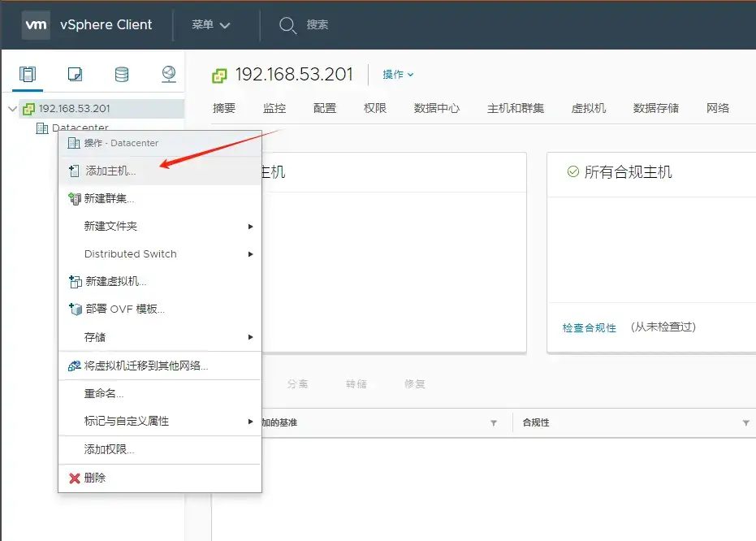Select the Networking globe navigator icon
Image resolution: width=756 pixels, height=541 pixels.
168,72
